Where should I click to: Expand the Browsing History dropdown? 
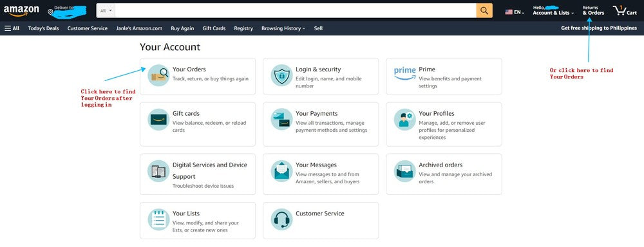coord(283,28)
